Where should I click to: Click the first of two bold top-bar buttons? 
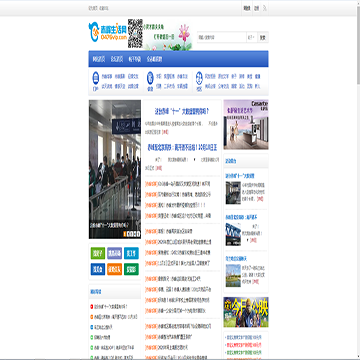point(247,8)
